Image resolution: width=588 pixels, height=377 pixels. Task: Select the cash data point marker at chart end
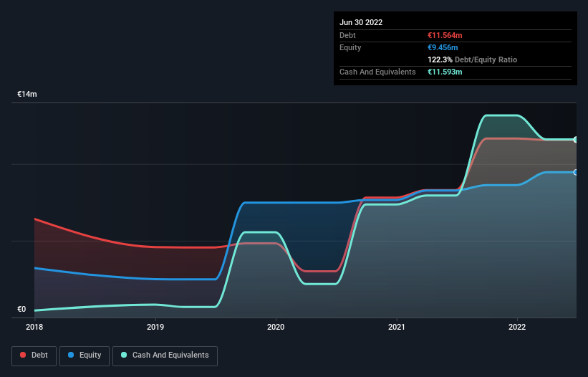coord(576,140)
